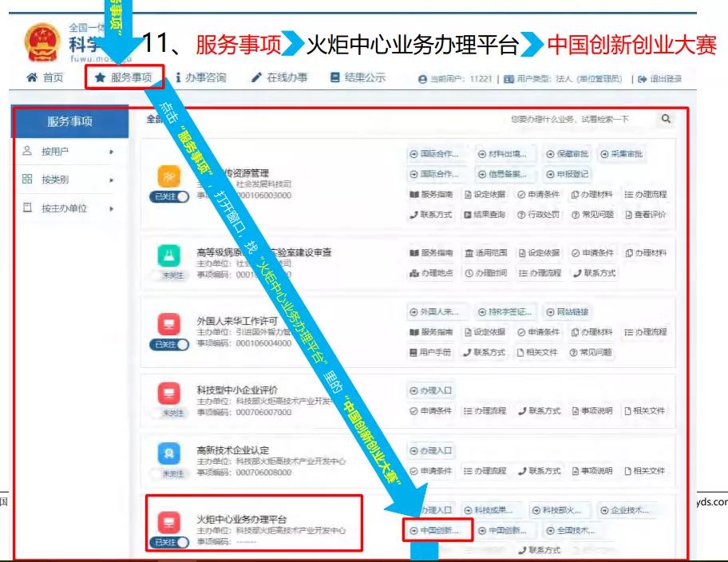Open the 持R字签证 entry button

tap(505, 311)
